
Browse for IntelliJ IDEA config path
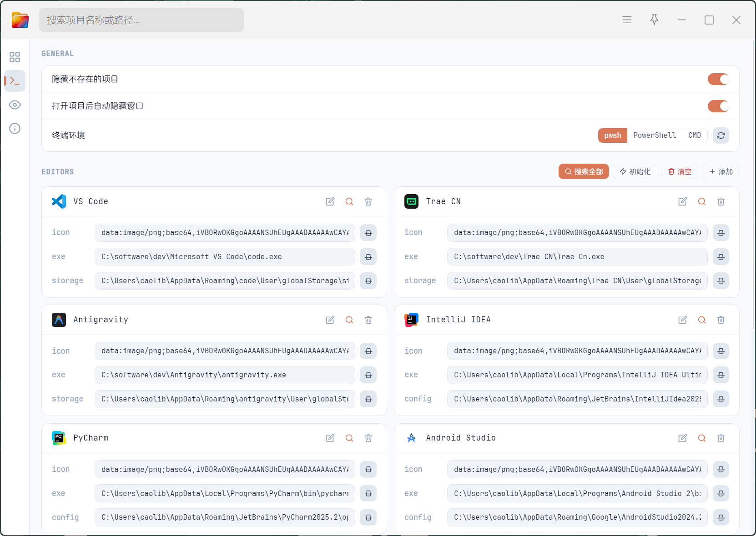pyautogui.click(x=721, y=399)
